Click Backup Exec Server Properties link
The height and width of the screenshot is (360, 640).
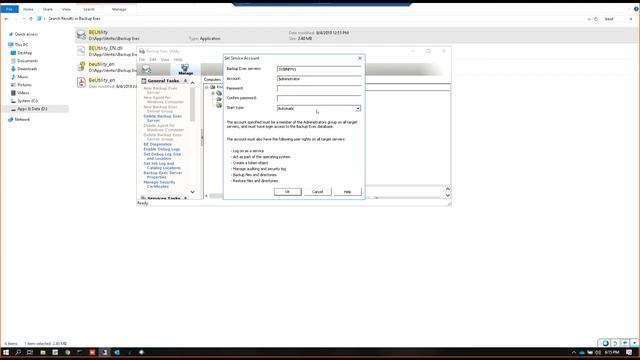(x=163, y=175)
